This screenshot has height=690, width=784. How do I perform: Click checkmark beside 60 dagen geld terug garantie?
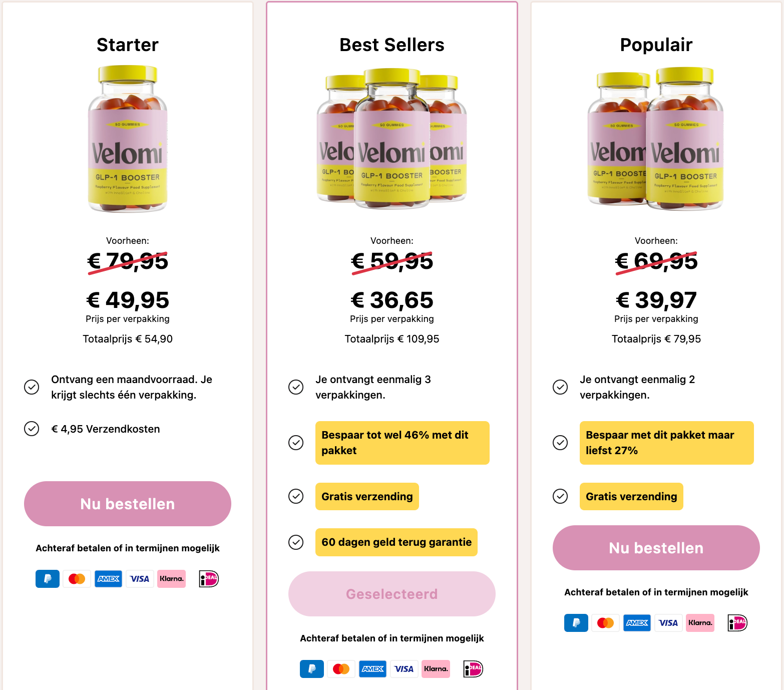point(296,542)
